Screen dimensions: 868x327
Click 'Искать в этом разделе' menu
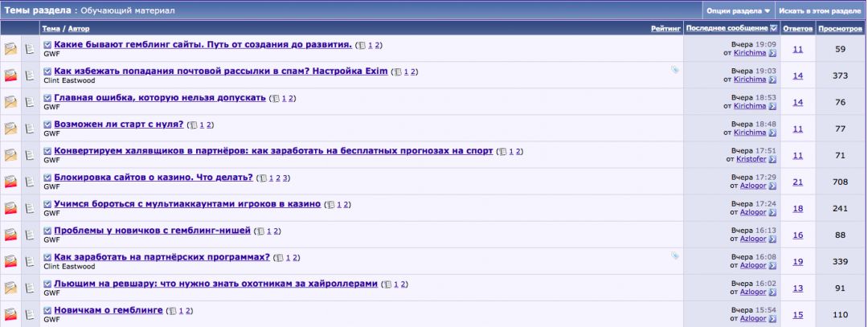point(821,10)
